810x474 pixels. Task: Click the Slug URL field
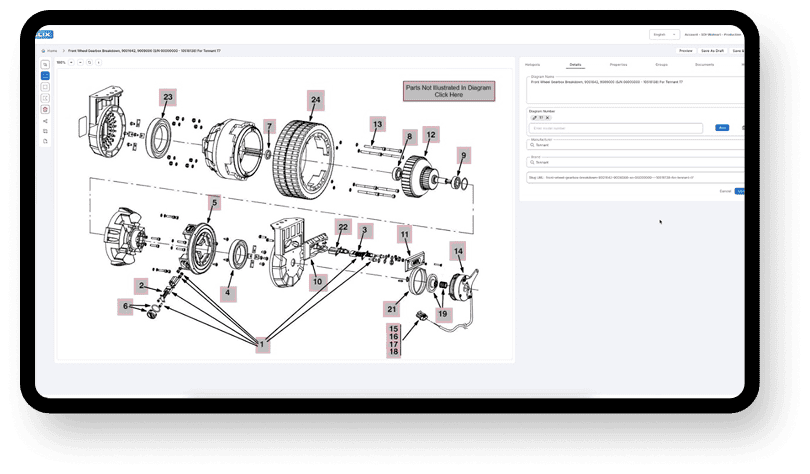(x=635, y=178)
